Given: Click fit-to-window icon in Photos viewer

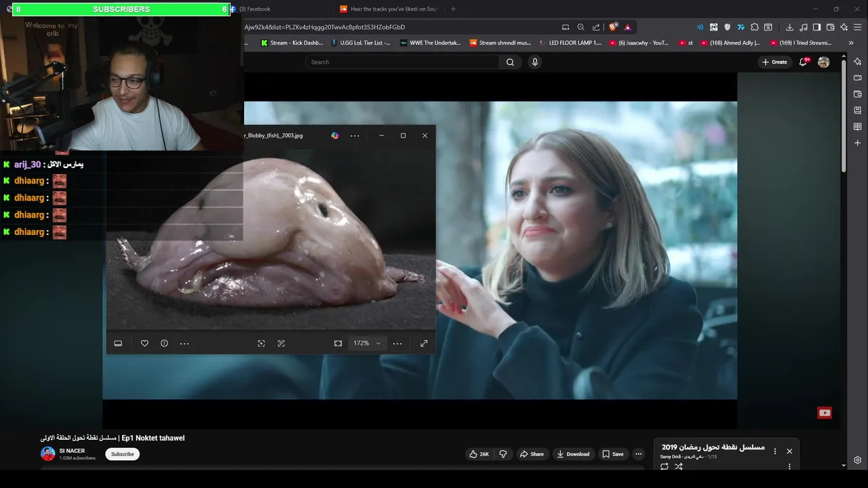Looking at the screenshot, I should pos(338,344).
